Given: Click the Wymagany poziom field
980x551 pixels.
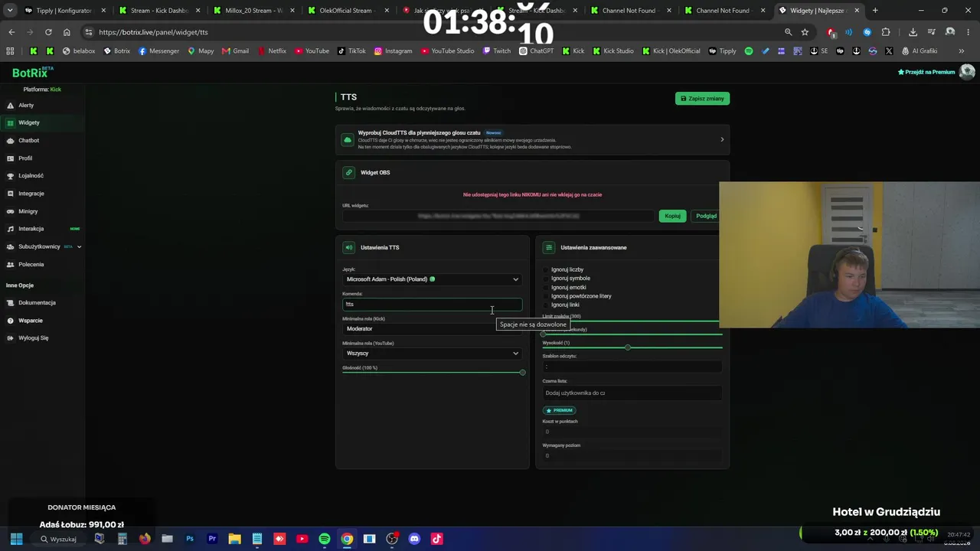Looking at the screenshot, I should pos(632,456).
